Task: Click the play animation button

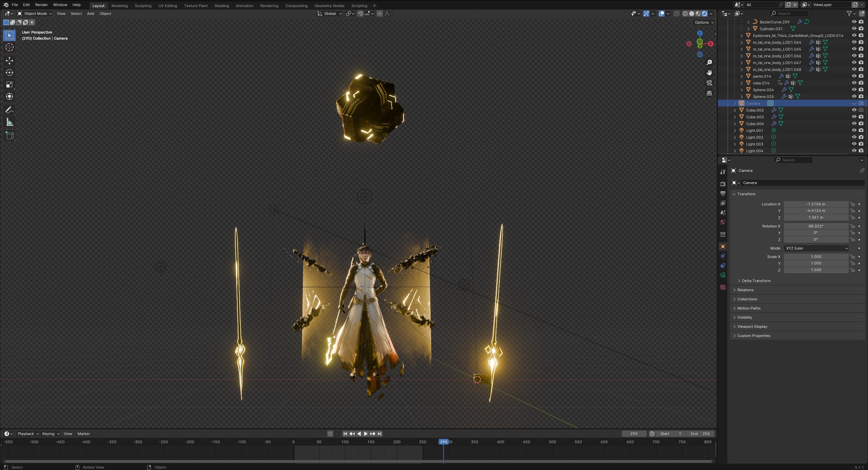Action: [366, 434]
